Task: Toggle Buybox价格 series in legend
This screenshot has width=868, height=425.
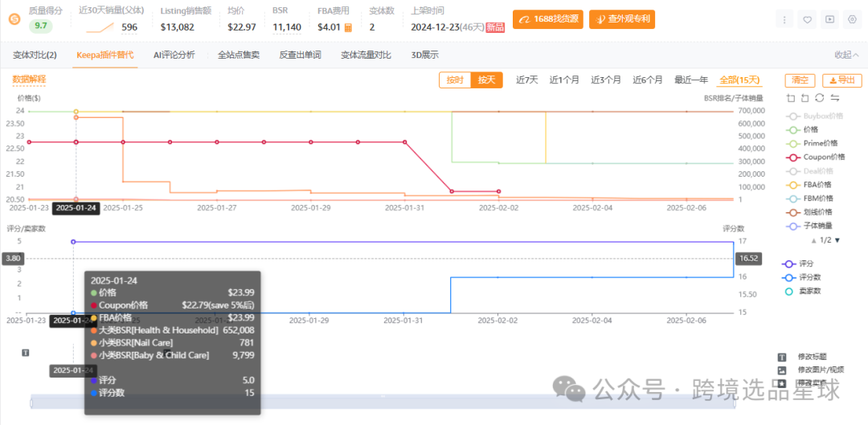Action: (814, 116)
